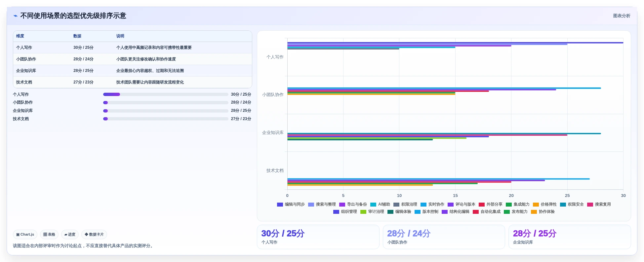Viewport: 644px width, 262px height.
Task: Toggle the 搜索复用 legend item
Action: point(599,205)
